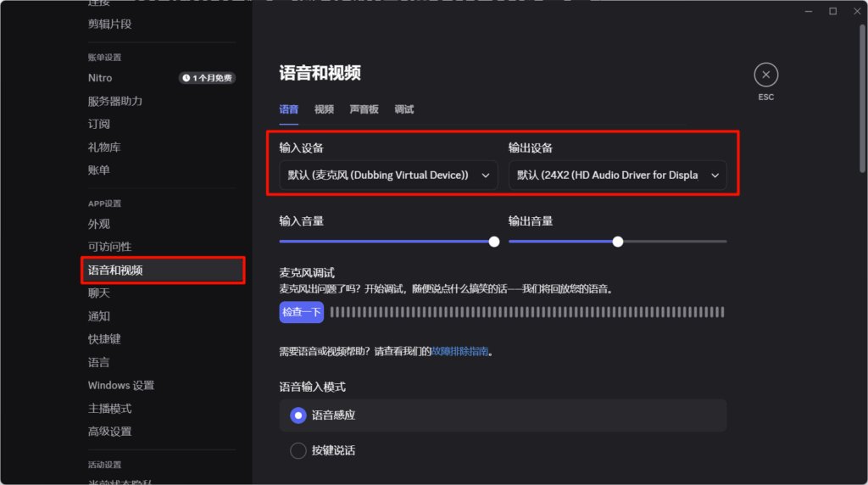Open the 输出设备 dropdown

coord(617,175)
